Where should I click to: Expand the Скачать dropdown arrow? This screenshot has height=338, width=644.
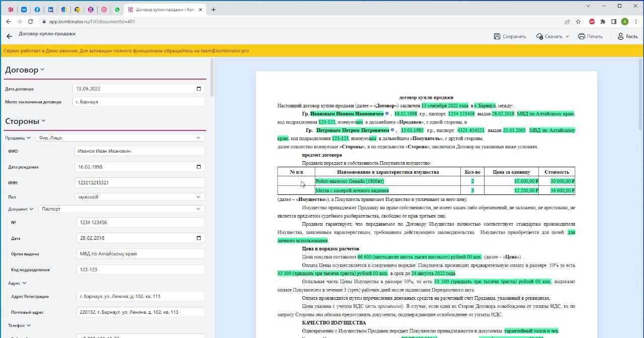(568, 36)
